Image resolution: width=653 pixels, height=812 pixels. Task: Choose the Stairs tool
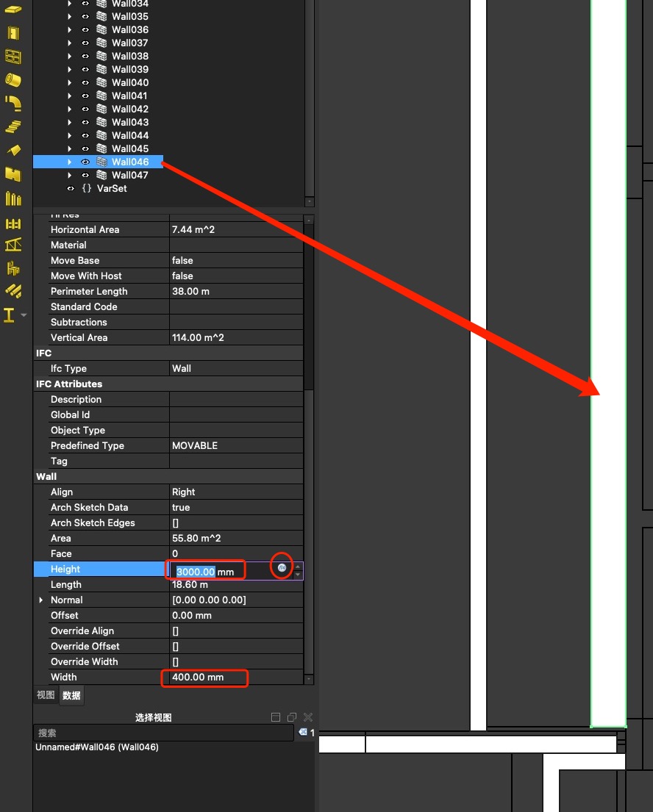pos(13,127)
